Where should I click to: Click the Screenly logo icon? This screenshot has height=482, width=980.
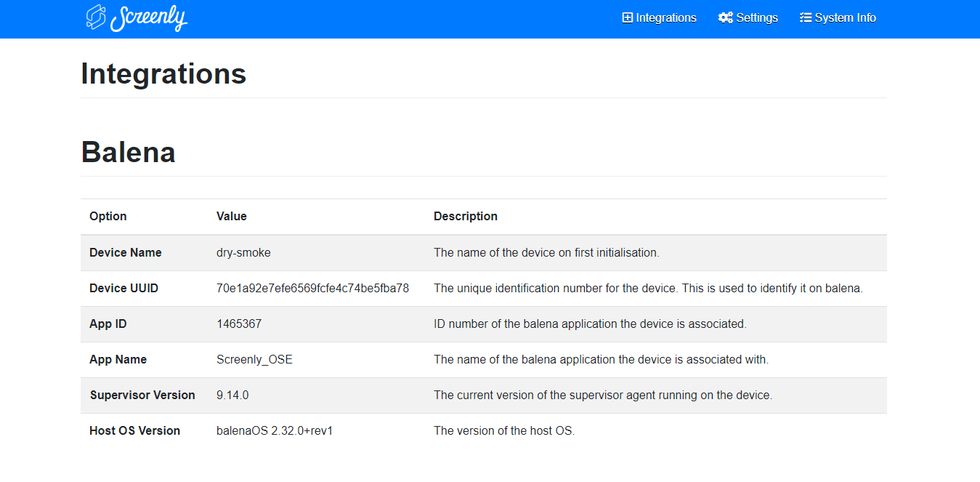96,17
